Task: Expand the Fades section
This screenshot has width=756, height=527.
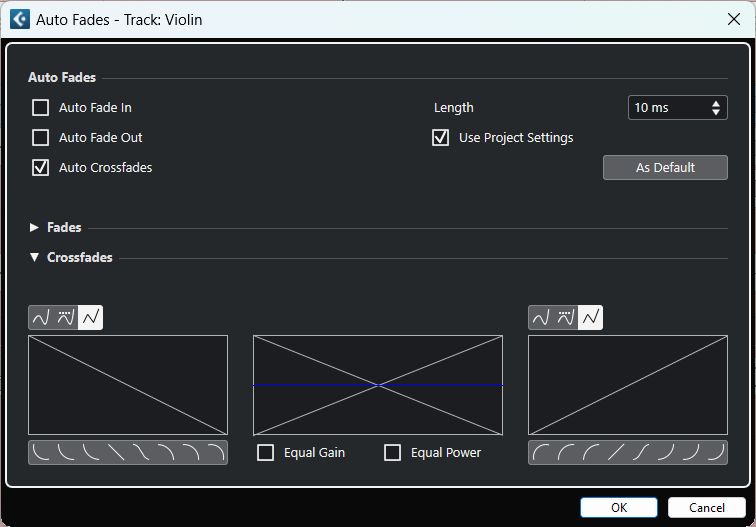Action: [x=34, y=228]
